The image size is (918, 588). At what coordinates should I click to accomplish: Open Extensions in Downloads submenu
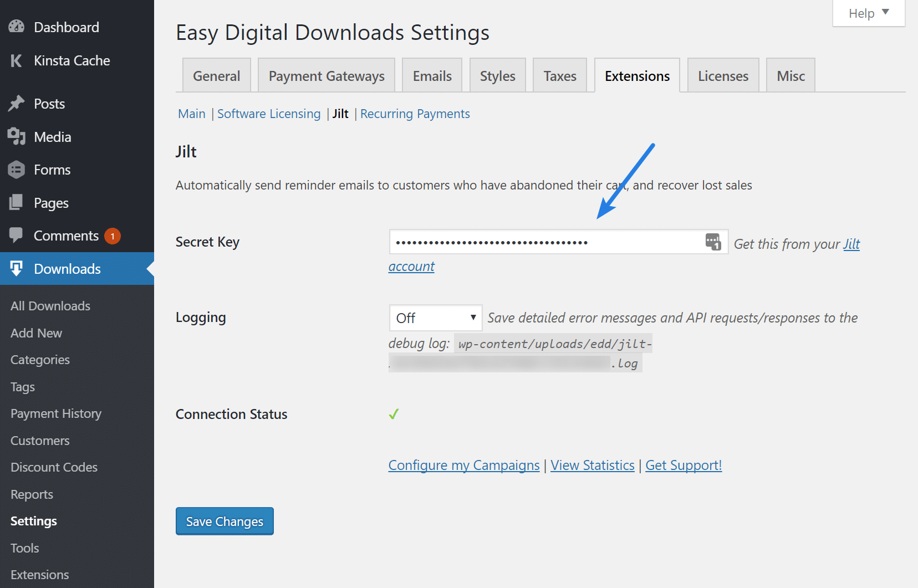(x=40, y=575)
